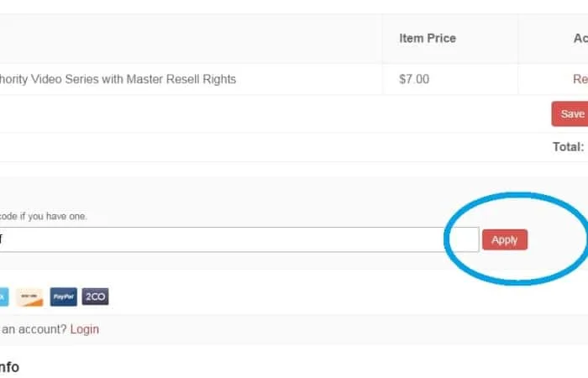Image resolution: width=588 pixels, height=378 pixels.
Task: Open the Login link
Action: [85, 329]
